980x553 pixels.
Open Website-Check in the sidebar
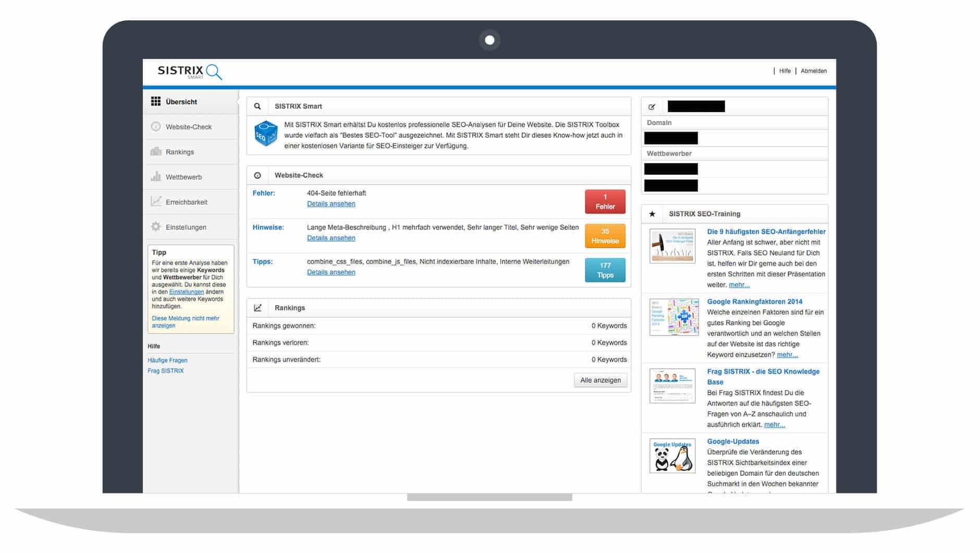pos(191,127)
